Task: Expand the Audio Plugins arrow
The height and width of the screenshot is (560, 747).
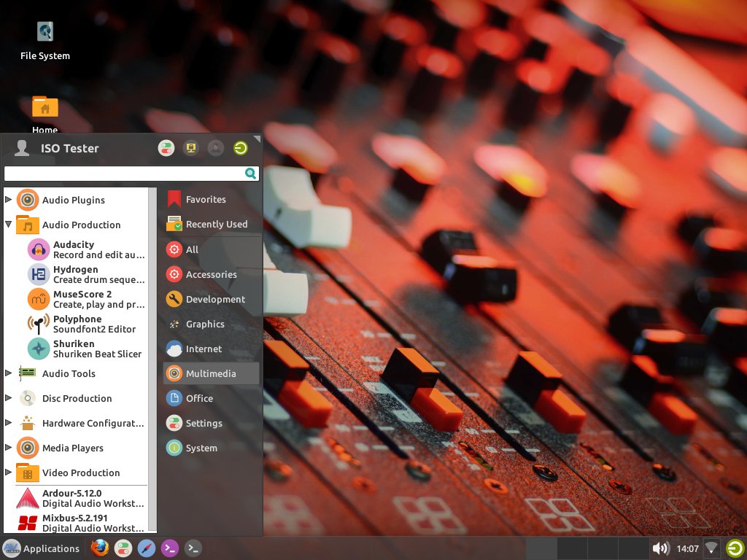Action: pos(8,200)
